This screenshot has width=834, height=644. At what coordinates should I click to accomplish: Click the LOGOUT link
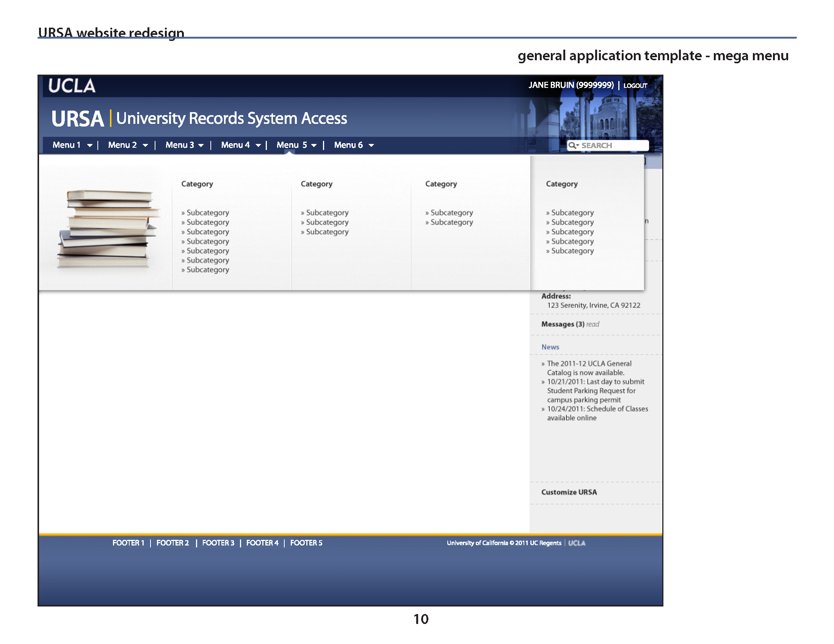click(635, 86)
